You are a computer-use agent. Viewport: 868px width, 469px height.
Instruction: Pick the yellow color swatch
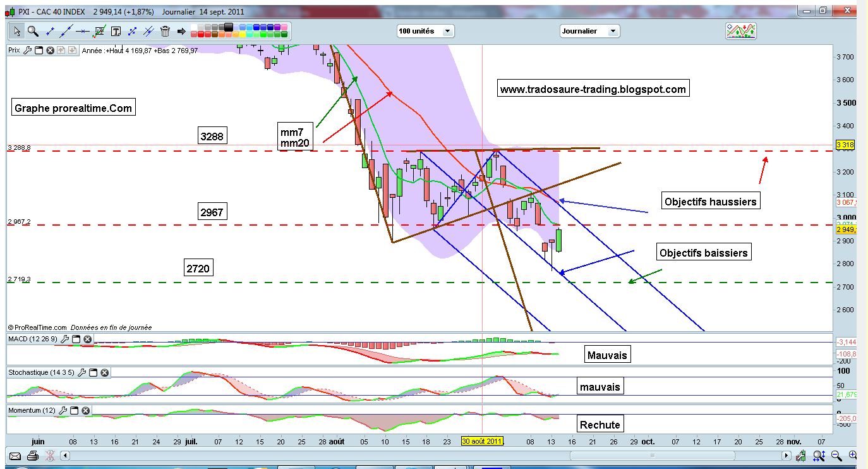(x=243, y=35)
